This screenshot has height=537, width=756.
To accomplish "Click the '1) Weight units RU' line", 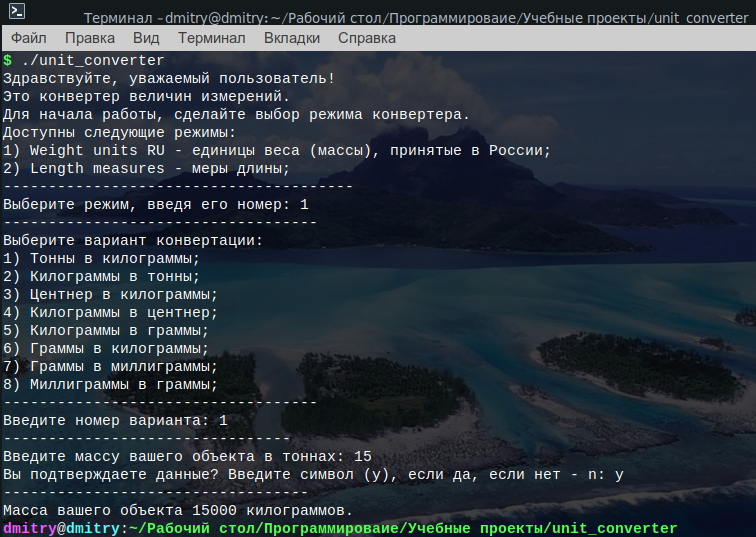I will (x=277, y=150).
